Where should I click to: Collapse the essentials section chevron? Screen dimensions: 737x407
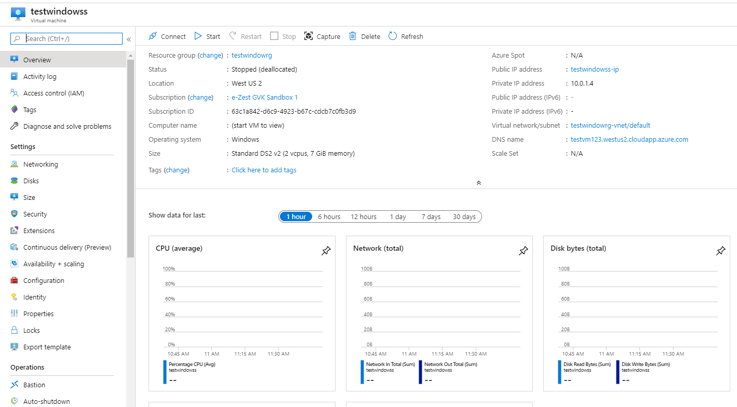(x=478, y=183)
